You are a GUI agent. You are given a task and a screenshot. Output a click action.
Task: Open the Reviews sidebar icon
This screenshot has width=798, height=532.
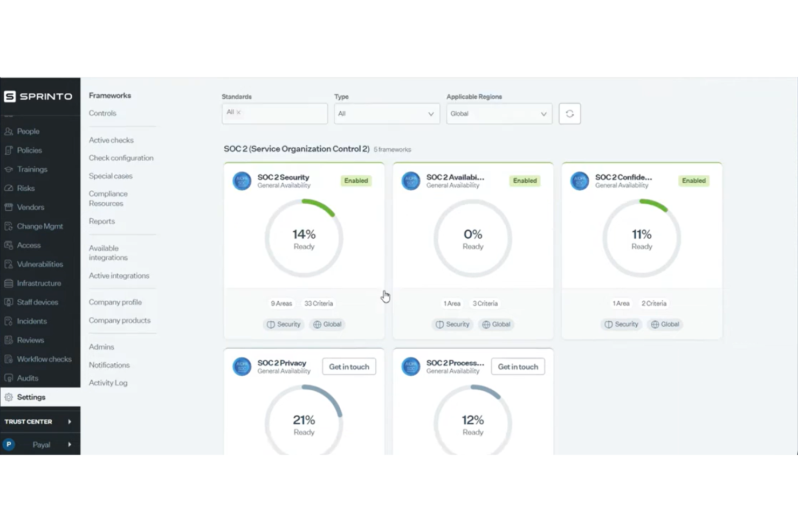pyautogui.click(x=9, y=340)
